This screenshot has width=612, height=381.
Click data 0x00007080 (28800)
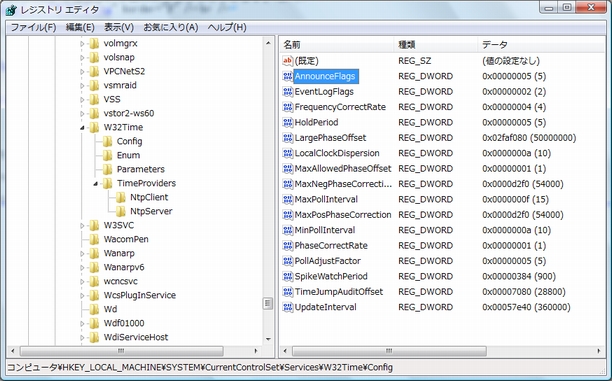click(x=524, y=292)
